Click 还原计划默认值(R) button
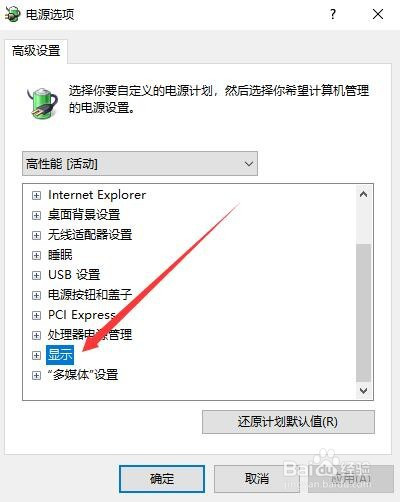Viewport: 400px width, 502px height. [288, 422]
